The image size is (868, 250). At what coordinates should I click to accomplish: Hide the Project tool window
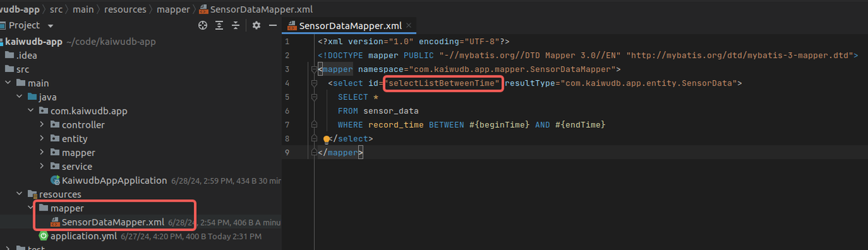click(x=273, y=25)
